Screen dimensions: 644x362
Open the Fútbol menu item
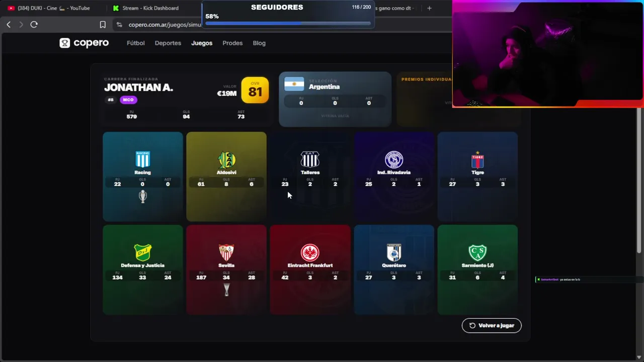[136, 43]
